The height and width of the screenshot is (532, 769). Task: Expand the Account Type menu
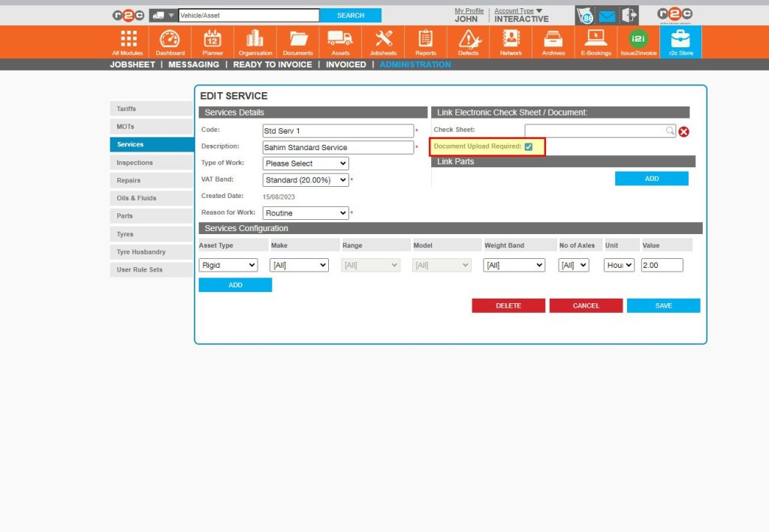(x=518, y=11)
